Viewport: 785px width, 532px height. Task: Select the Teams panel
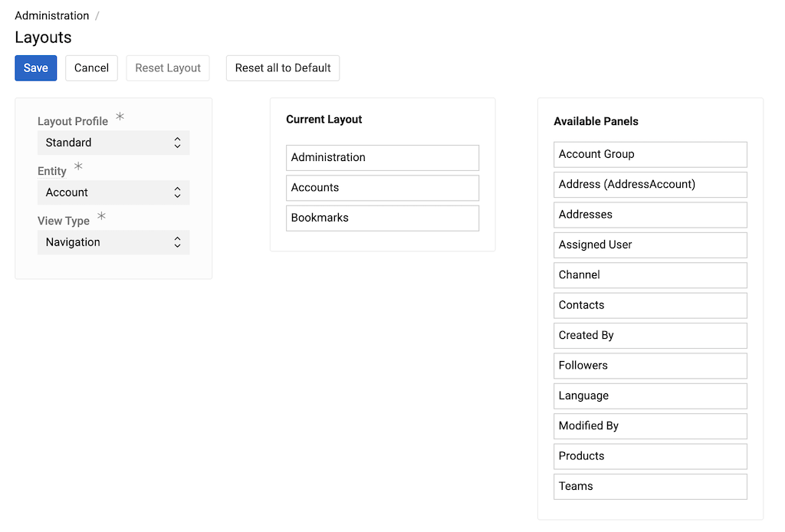(x=649, y=486)
